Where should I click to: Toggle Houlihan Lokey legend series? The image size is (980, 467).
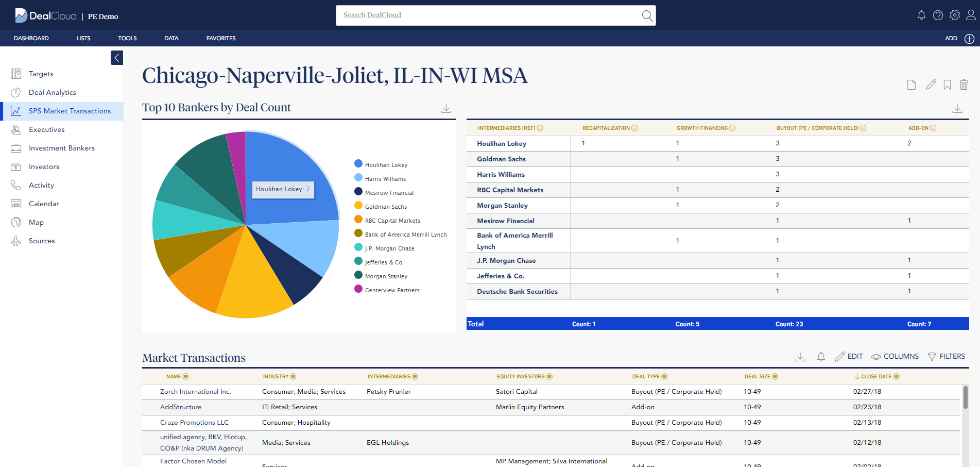381,164
